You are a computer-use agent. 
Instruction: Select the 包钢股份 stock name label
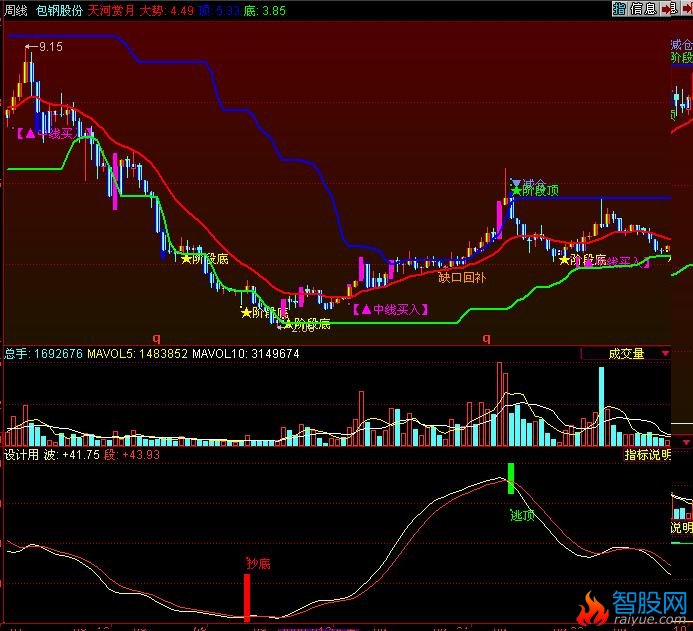[x=58, y=10]
